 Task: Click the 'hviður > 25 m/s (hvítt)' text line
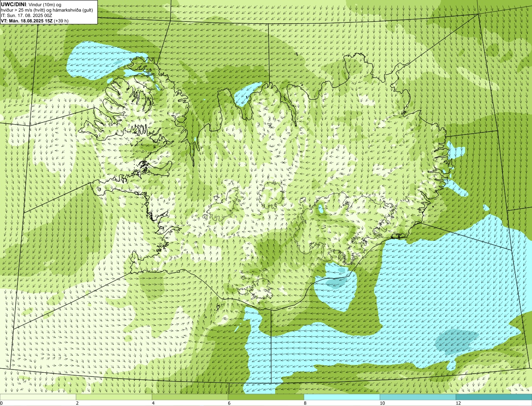pyautogui.click(x=48, y=10)
